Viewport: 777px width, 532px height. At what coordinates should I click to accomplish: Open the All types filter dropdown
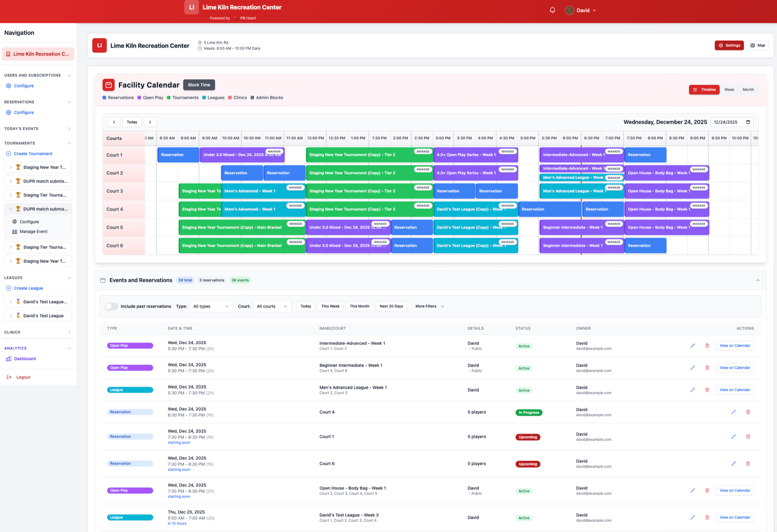[211, 306]
